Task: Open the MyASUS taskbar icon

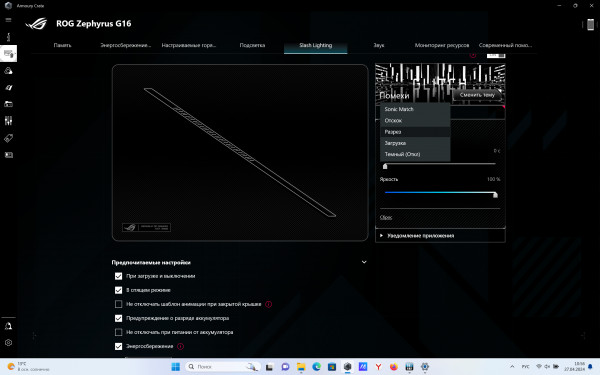Action: 363,367
